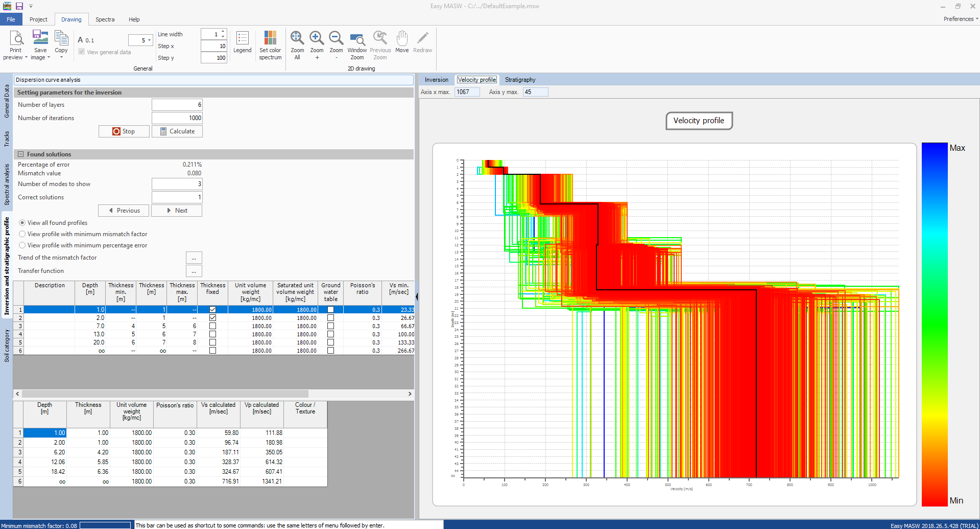The image size is (980, 529).
Task: Select 'View profile with minimum mismatch factor'
Action: click(x=22, y=234)
